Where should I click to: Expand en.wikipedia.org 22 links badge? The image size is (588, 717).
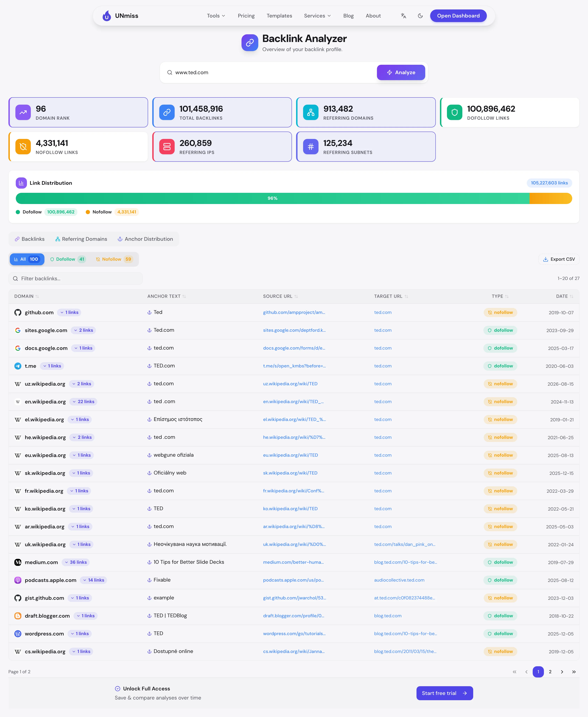point(83,402)
